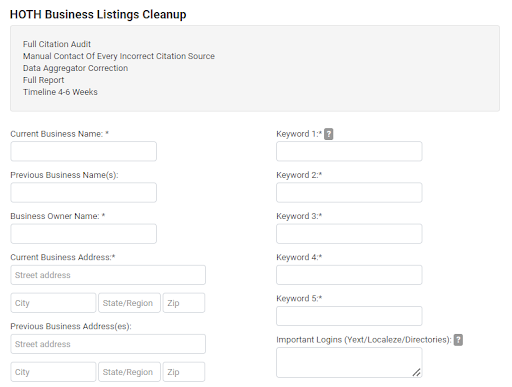Click State/Region field under Current Business Address
The height and width of the screenshot is (387, 512).
click(x=129, y=303)
